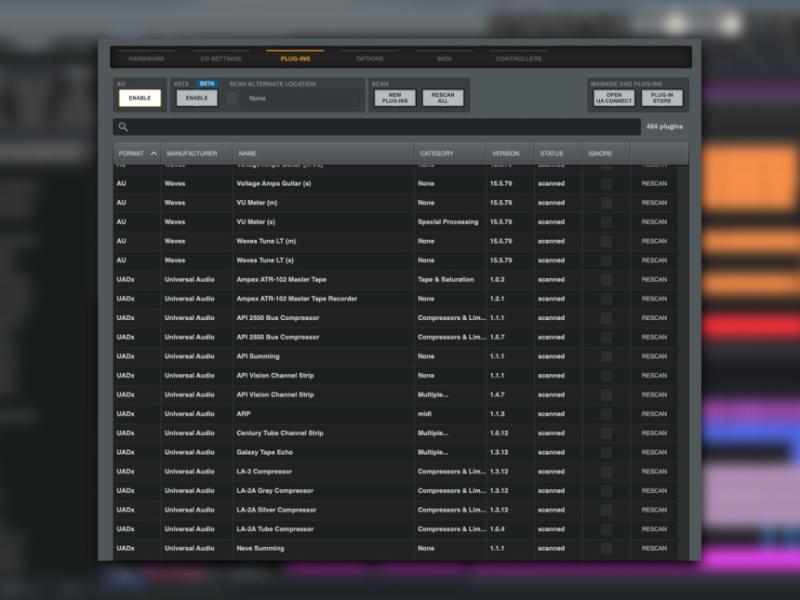This screenshot has height=600, width=800.
Task: Check Ignore for Ampex ATR-102 Master Tape
Action: [x=606, y=280]
